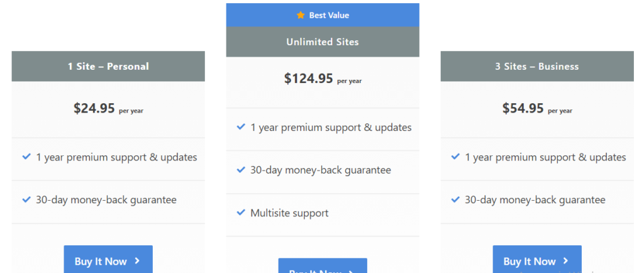Click the arrow chevron on Personal Buy It Now

point(137,261)
